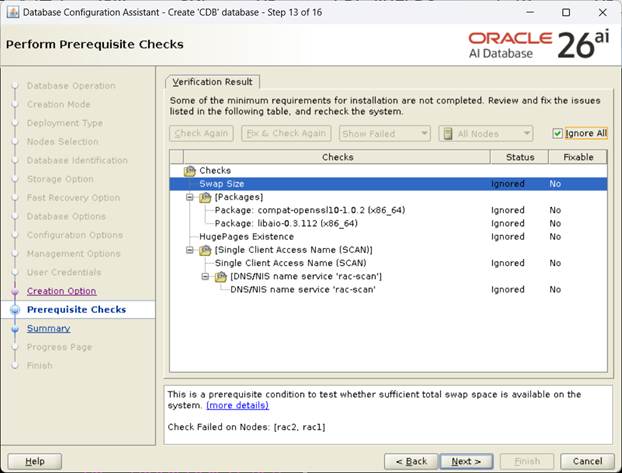
Task: Click the Cancel button
Action: (587, 461)
